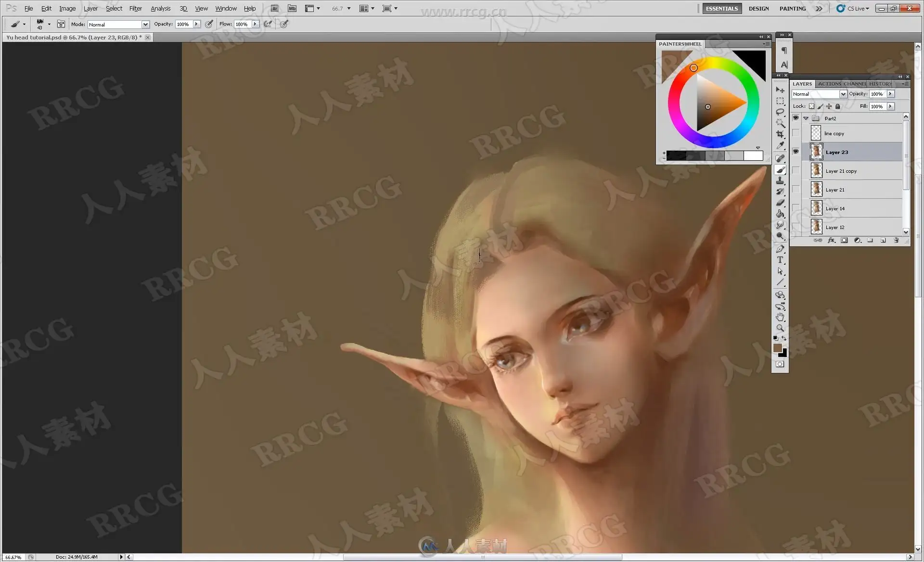The width and height of the screenshot is (924, 562).
Task: Select the Type tool
Action: tap(780, 260)
